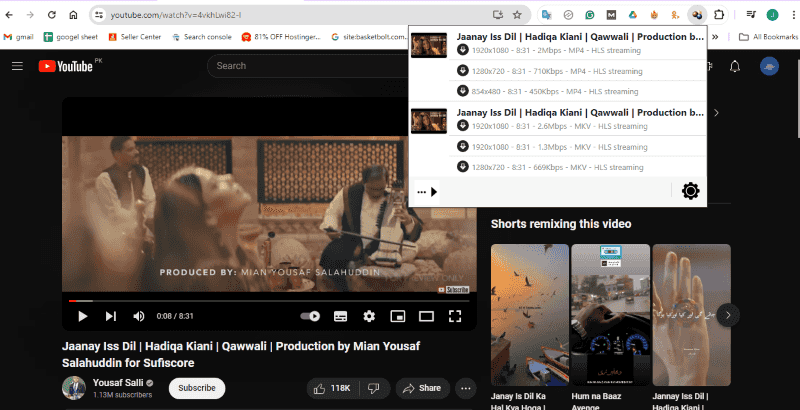
Task: Show next shorts with the right chevron
Action: tap(729, 314)
